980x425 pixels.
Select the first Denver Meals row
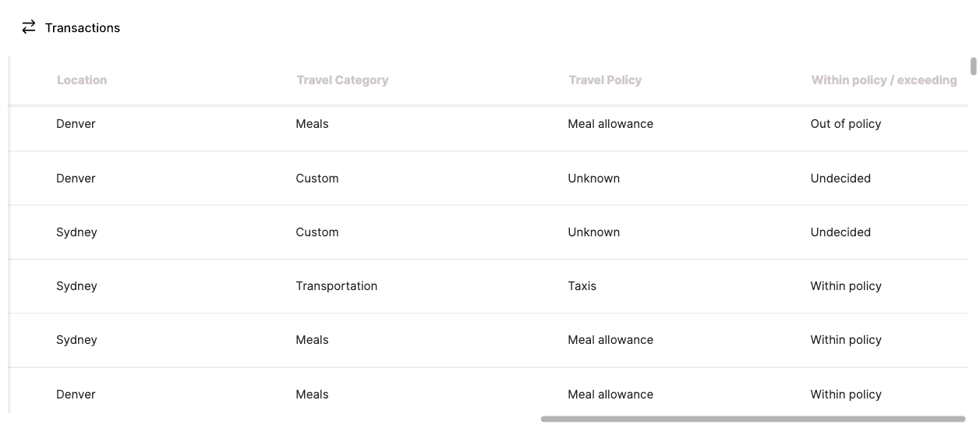(488, 124)
